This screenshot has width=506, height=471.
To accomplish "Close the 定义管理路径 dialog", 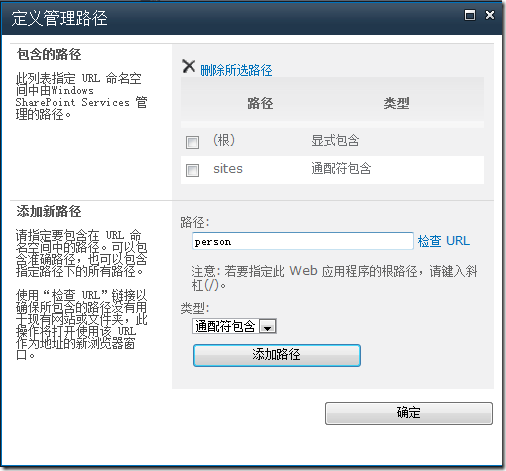I will pos(490,15).
